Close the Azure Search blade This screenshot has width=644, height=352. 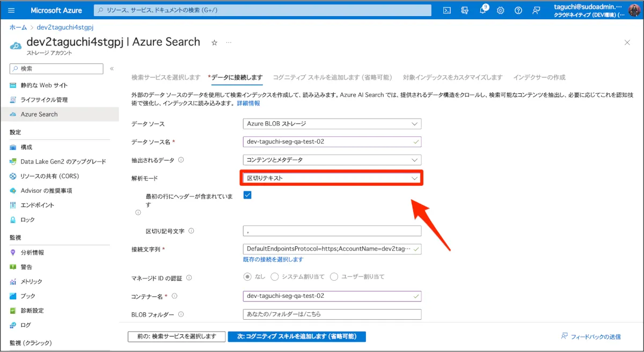coord(627,42)
